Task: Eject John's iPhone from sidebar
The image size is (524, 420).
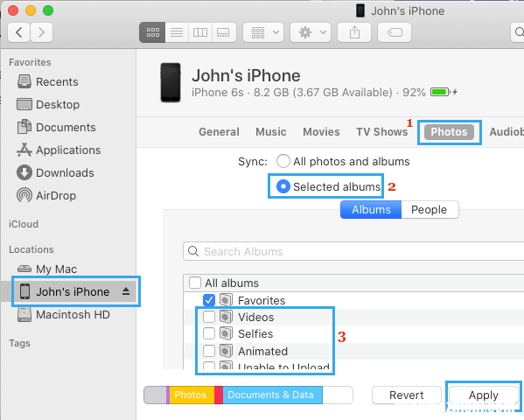Action: (126, 291)
